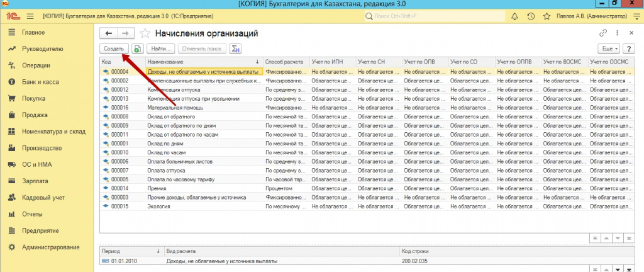Click the Кадровый учет people icon
The width and height of the screenshot is (644, 272).
(x=12, y=198)
